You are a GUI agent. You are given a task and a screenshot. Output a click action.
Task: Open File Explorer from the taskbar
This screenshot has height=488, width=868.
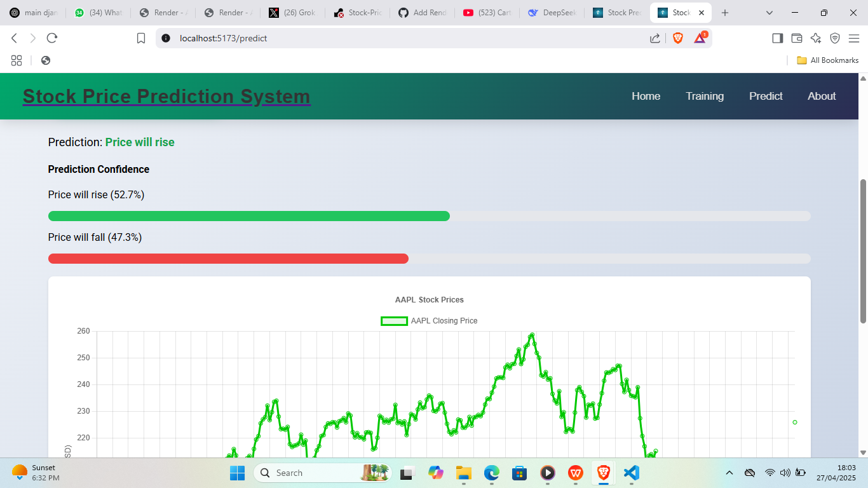click(463, 473)
